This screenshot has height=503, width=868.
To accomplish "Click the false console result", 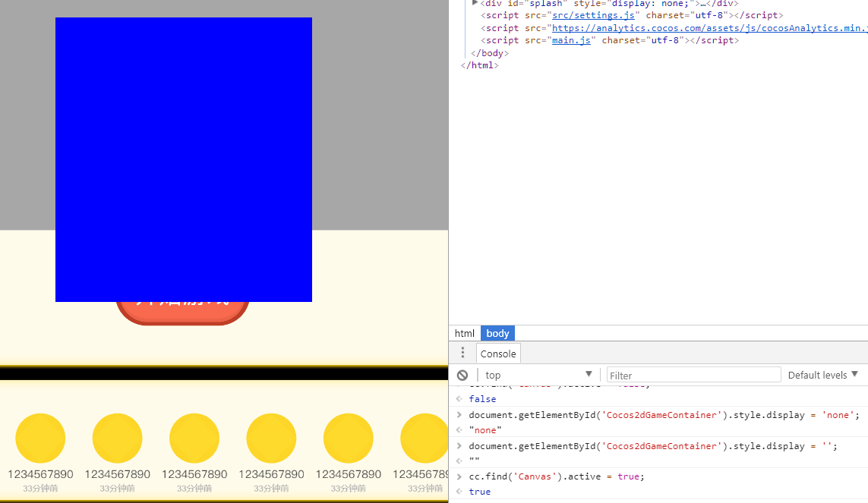I will tap(482, 399).
